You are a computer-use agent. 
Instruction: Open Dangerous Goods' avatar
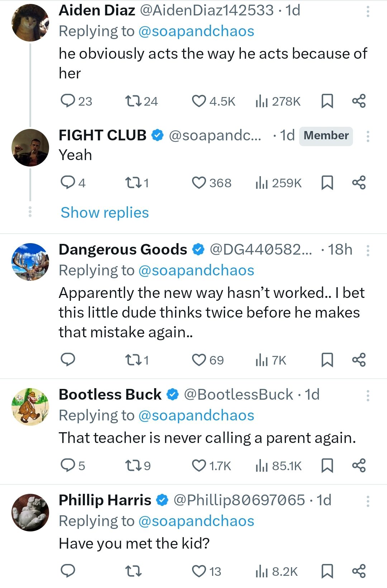tap(30, 262)
